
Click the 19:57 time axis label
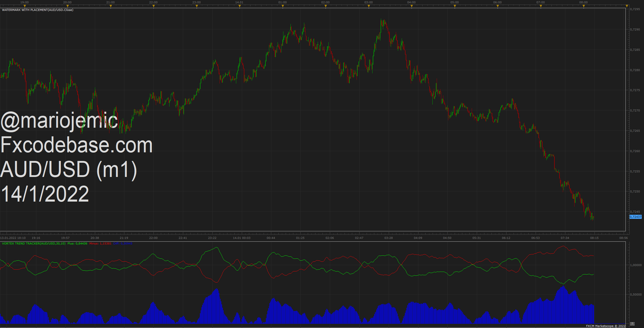tap(65, 238)
